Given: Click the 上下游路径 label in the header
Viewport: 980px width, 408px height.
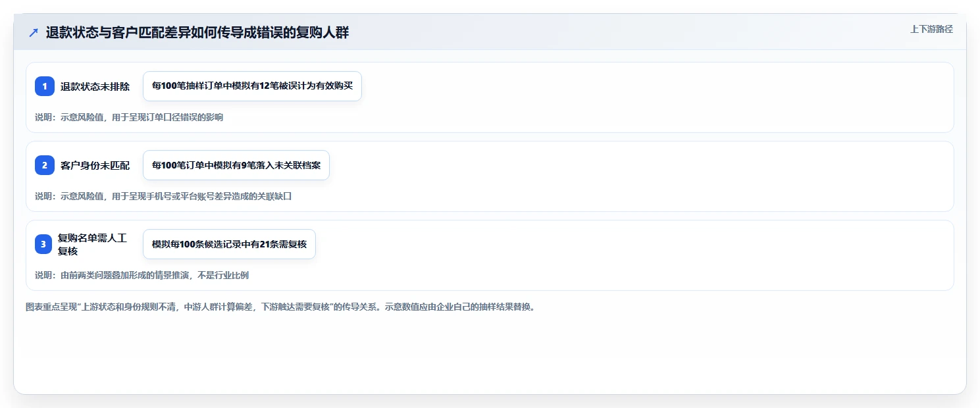Looking at the screenshot, I should tap(931, 29).
